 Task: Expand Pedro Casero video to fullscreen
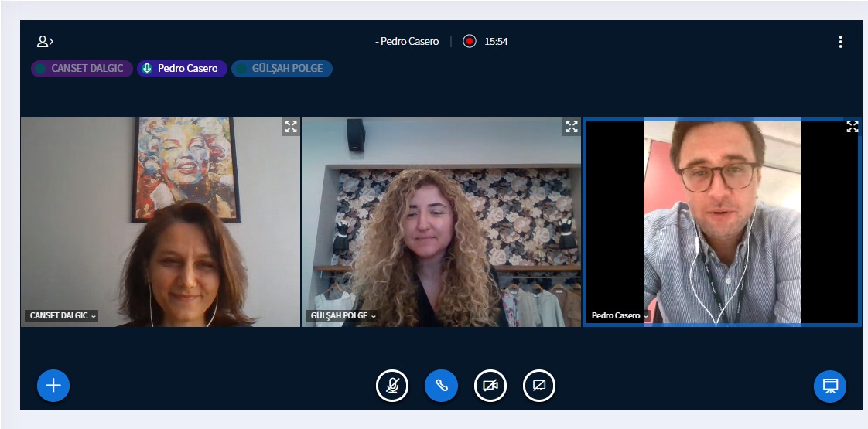tap(852, 127)
